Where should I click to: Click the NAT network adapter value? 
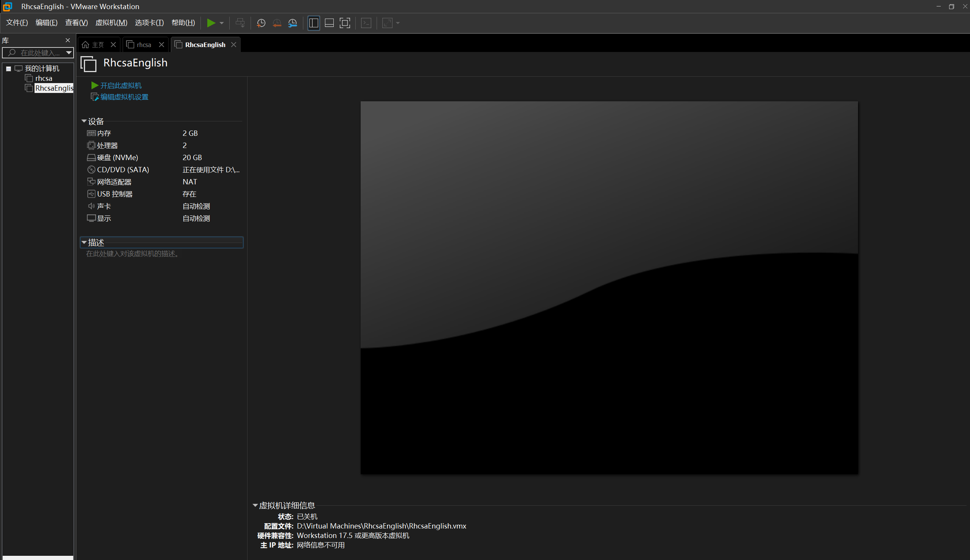190,182
